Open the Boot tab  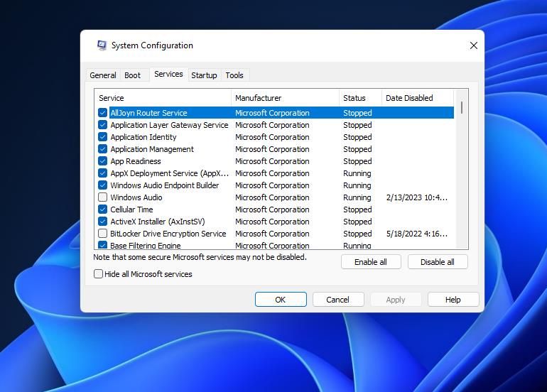click(x=133, y=75)
